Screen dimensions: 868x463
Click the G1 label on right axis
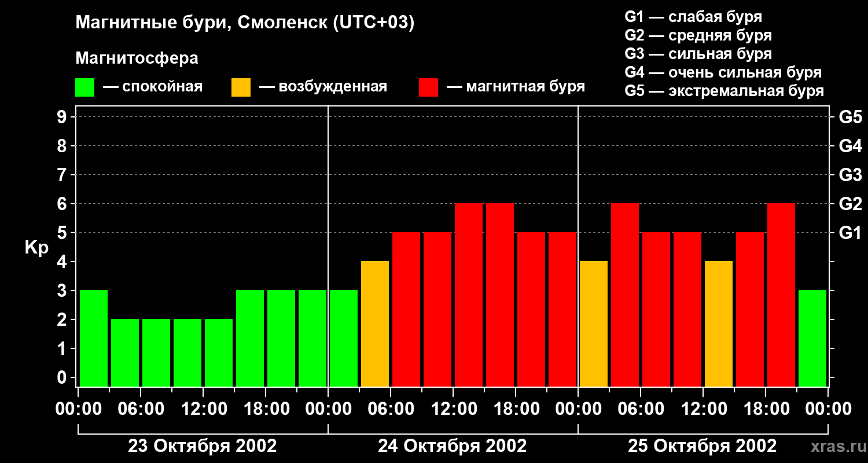coord(849,233)
